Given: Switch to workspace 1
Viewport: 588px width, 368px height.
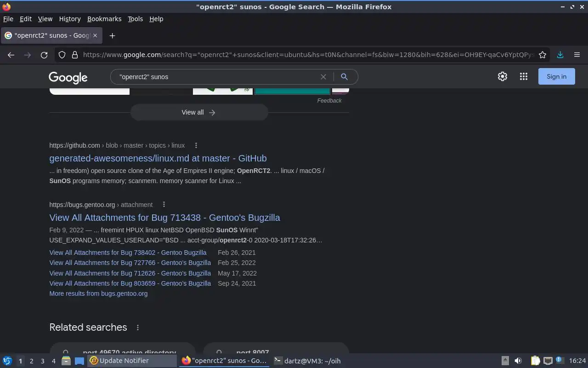Looking at the screenshot, I should [x=20, y=361].
